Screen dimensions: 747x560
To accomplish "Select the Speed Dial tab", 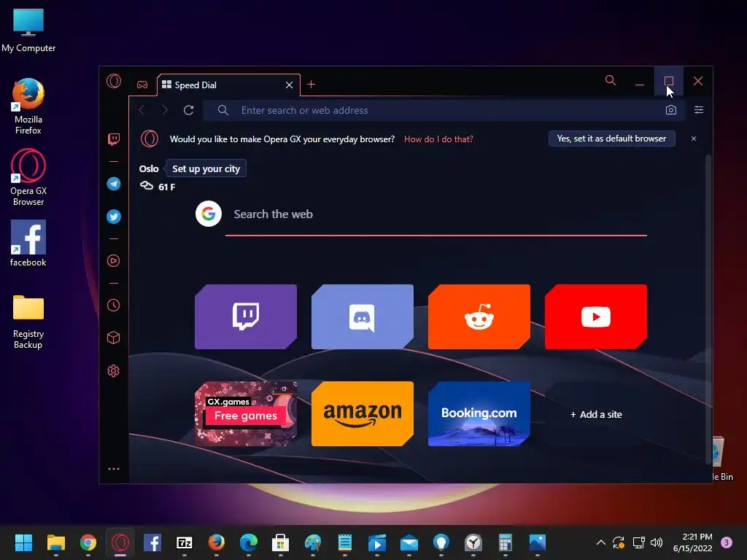I will coord(228,85).
